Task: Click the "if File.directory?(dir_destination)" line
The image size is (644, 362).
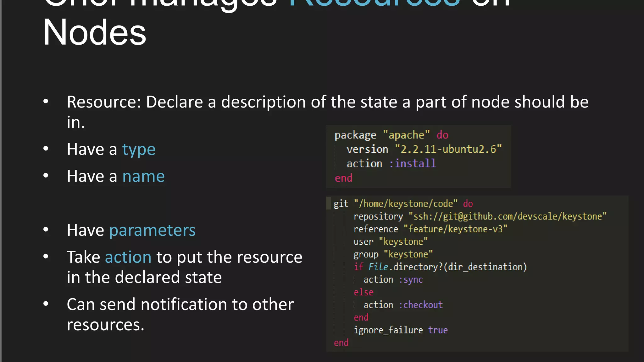Action: [x=440, y=267]
